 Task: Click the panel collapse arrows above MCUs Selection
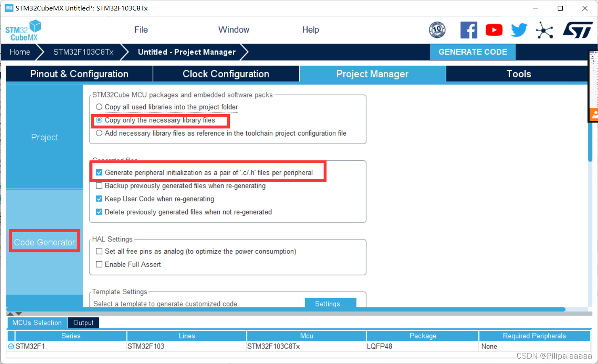coord(15,314)
